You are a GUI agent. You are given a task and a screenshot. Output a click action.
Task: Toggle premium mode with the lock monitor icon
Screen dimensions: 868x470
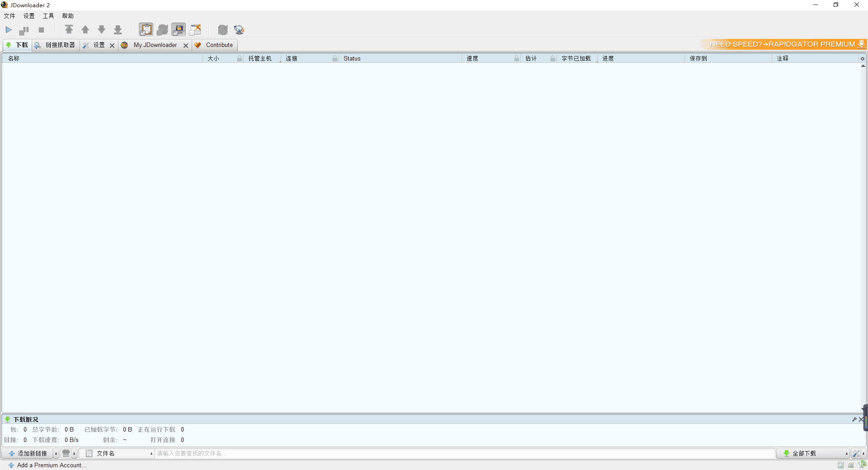point(179,30)
